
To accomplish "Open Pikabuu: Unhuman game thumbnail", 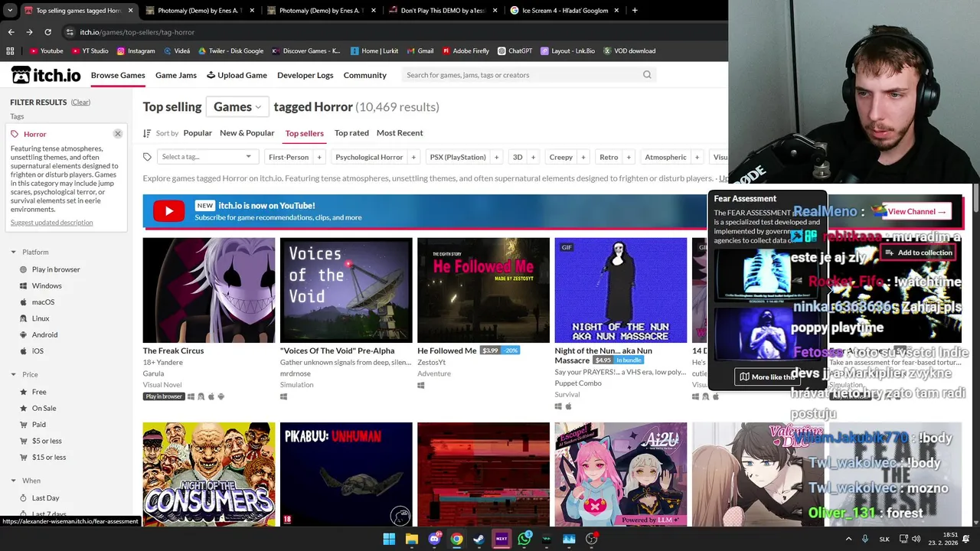I will coord(346,474).
